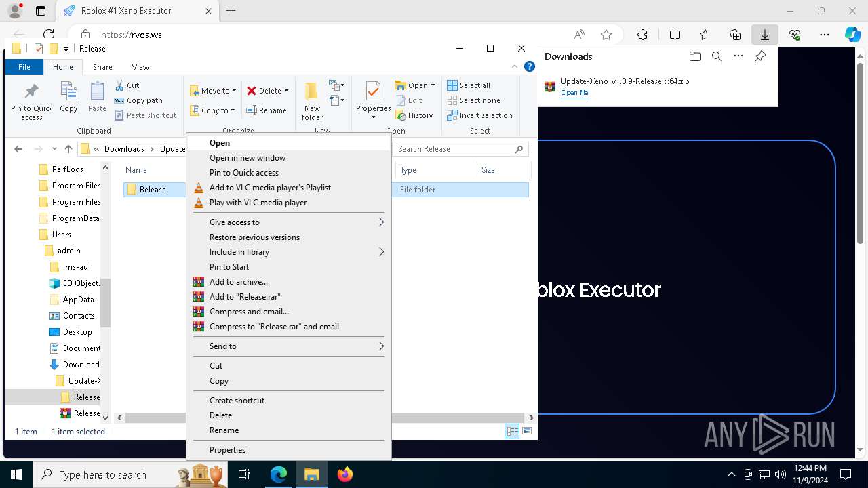Click Invert selection in ribbon
The image size is (868, 488).
(479, 115)
